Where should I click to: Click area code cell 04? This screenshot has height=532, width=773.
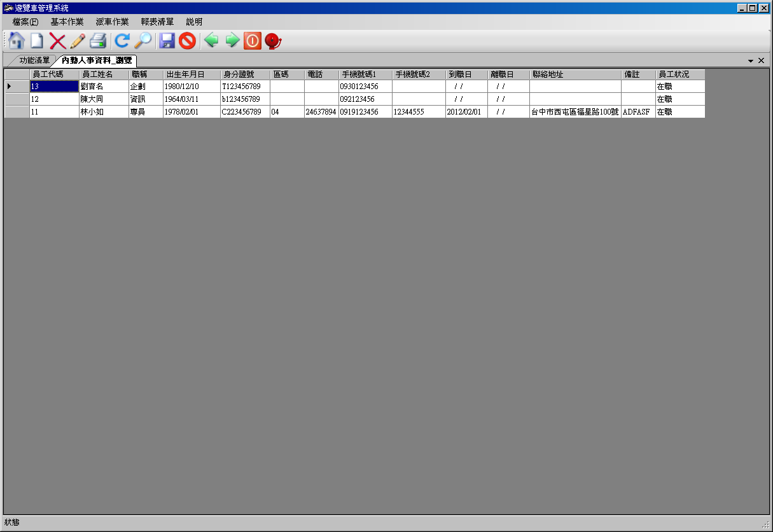pyautogui.click(x=287, y=111)
